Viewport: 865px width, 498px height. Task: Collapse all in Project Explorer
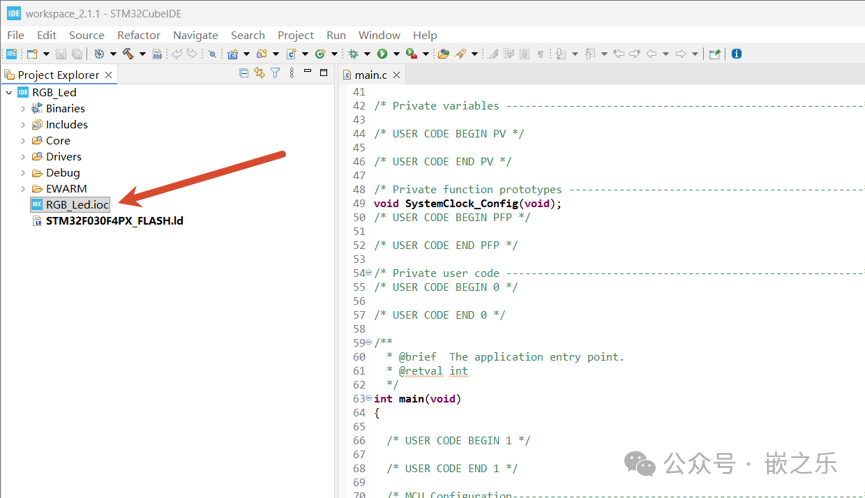tap(244, 73)
